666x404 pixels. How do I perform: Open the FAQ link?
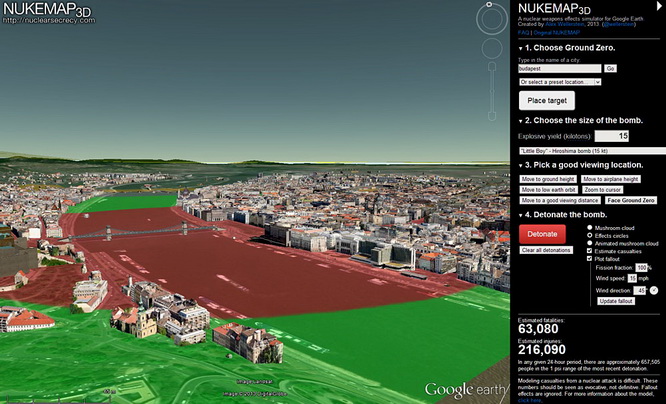[523, 33]
